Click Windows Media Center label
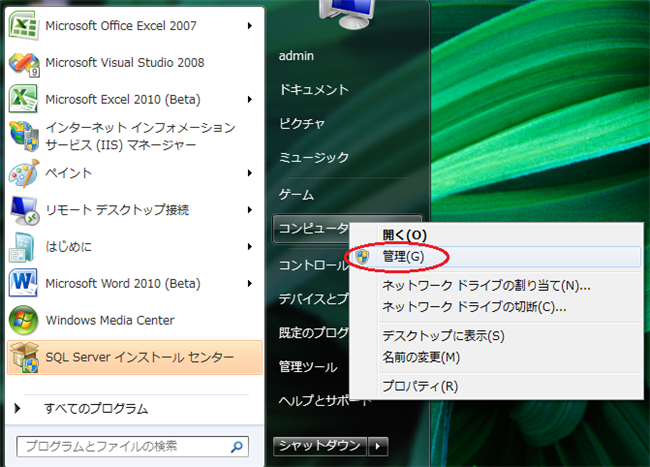The image size is (650, 467). coord(110,320)
